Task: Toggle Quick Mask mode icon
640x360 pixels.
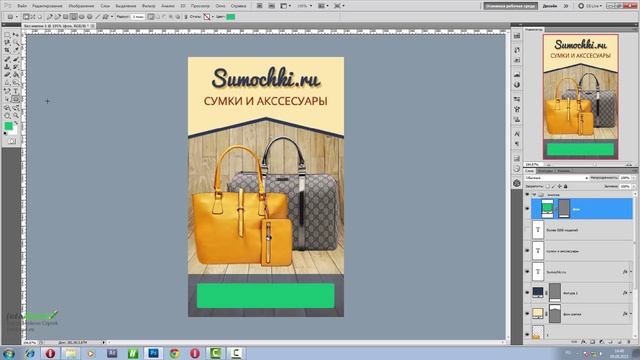Action: tap(11, 141)
